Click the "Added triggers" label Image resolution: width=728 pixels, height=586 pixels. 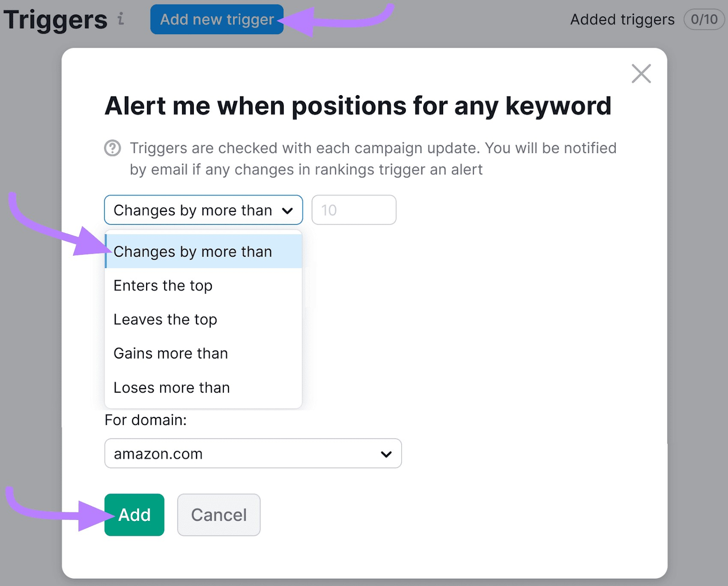click(622, 20)
